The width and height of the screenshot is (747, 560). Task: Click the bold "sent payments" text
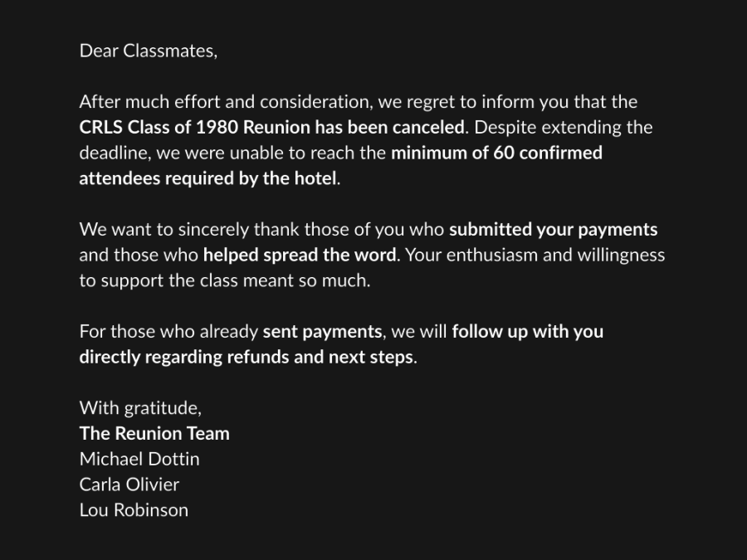[322, 332]
